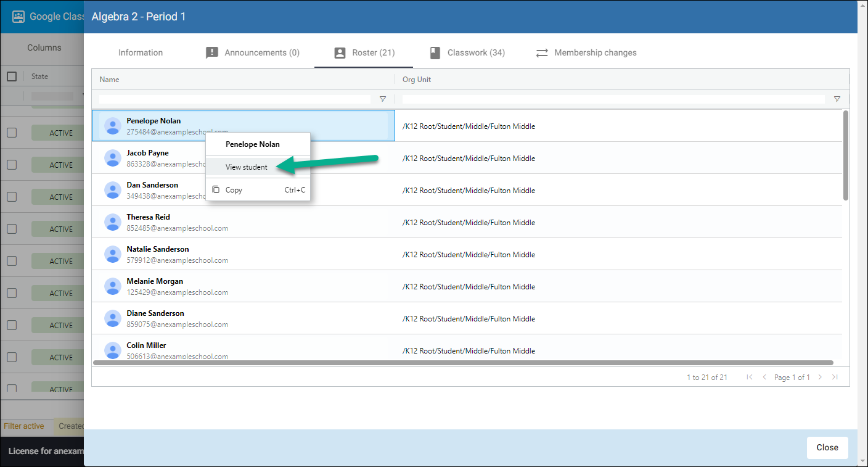Click email 125429@anexampleschool.com
The image size is (868, 467).
(x=178, y=292)
